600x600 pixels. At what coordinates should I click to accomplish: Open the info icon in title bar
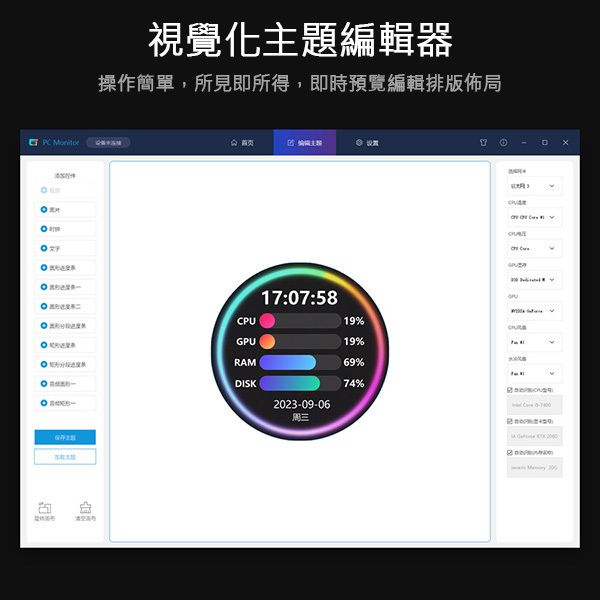503,142
